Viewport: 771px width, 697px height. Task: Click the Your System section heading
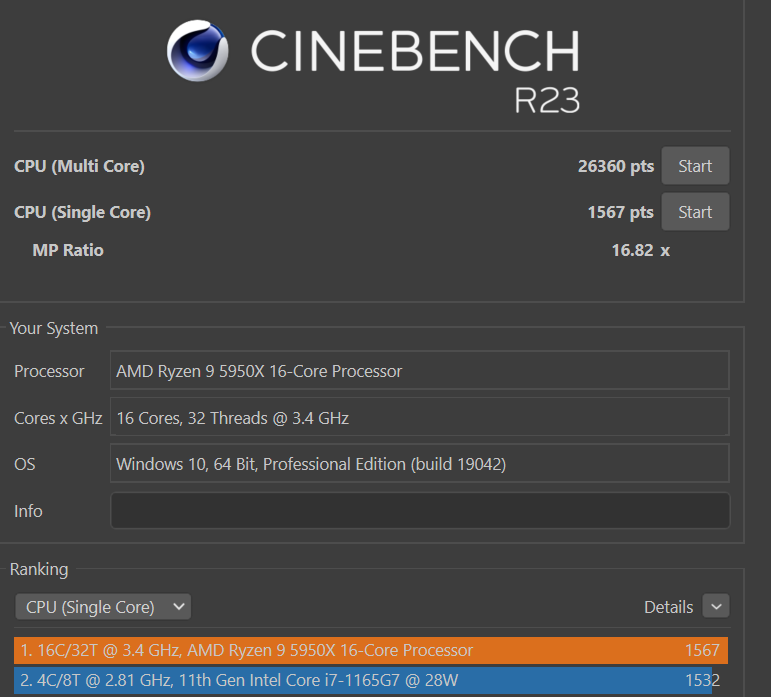pos(54,328)
